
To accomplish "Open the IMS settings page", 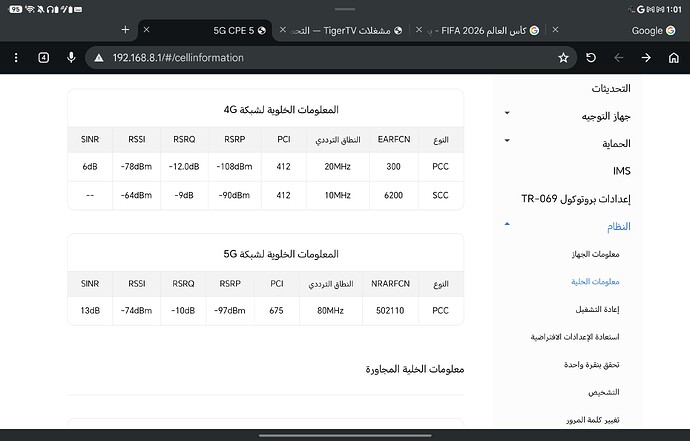I will click(621, 171).
